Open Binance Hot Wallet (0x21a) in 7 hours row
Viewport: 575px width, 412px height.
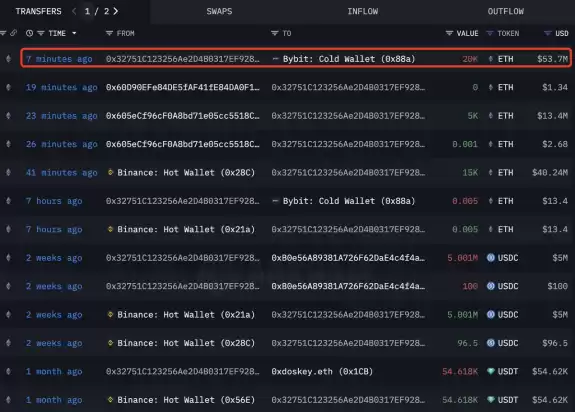tap(186, 229)
